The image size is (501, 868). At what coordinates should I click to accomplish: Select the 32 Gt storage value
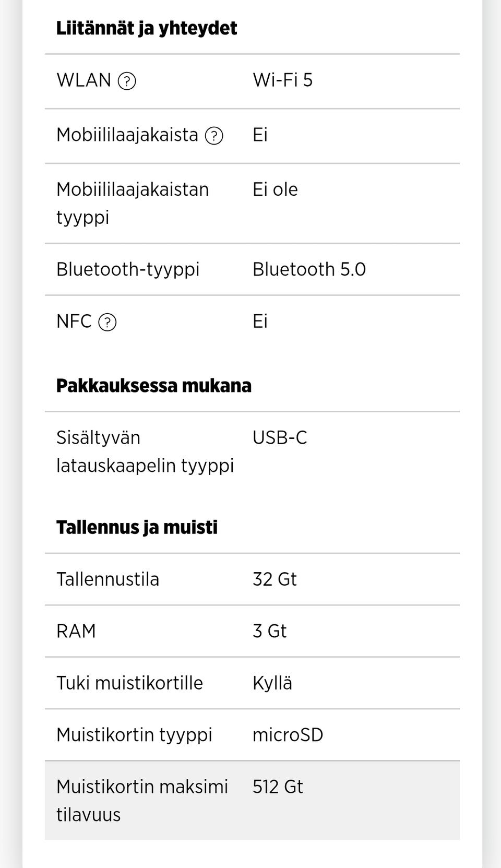coord(275,579)
